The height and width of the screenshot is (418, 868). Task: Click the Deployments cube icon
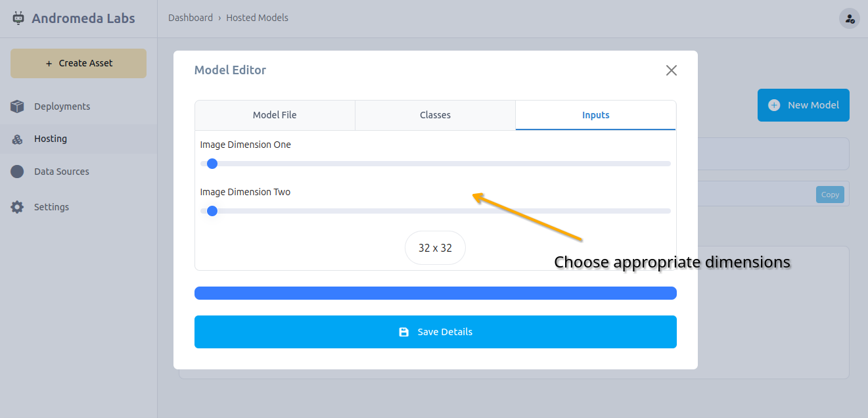pos(17,106)
